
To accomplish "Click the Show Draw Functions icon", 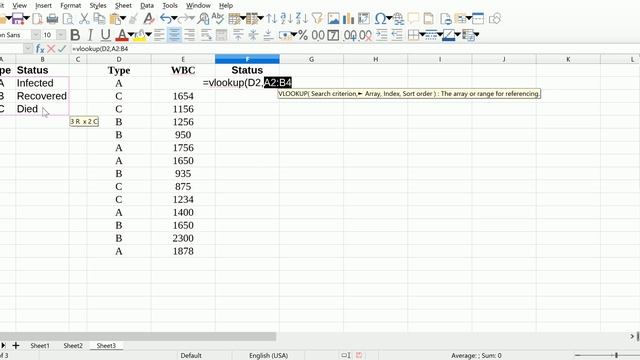I will click(x=495, y=19).
